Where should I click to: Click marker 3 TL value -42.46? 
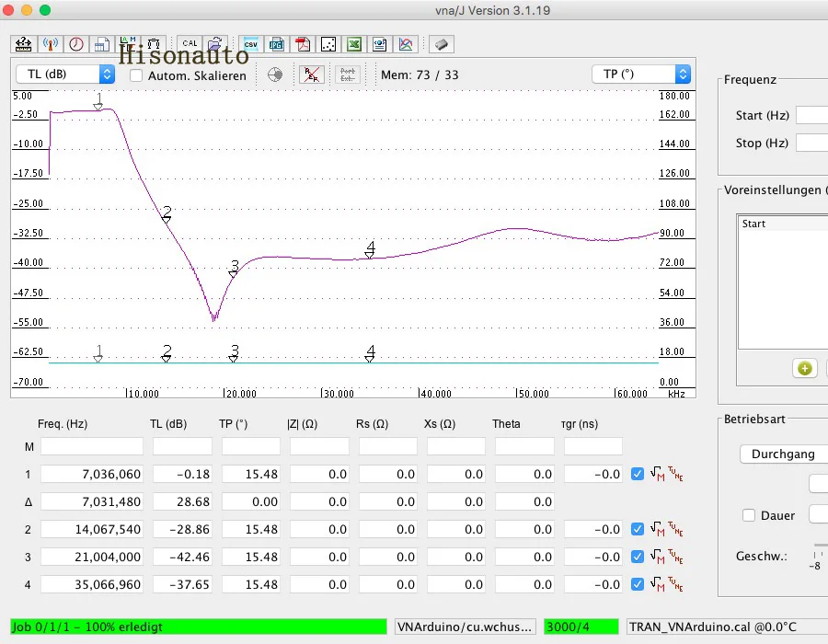[x=183, y=557]
